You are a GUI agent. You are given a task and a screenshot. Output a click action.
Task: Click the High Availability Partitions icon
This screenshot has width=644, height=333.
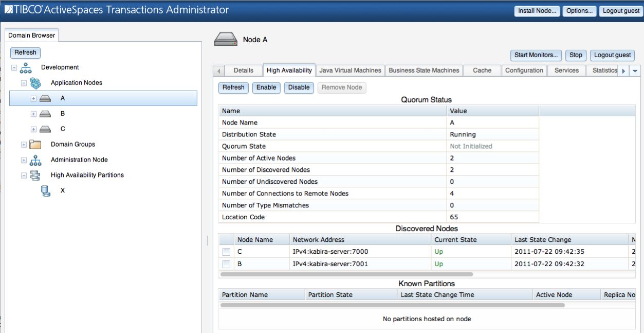(35, 175)
